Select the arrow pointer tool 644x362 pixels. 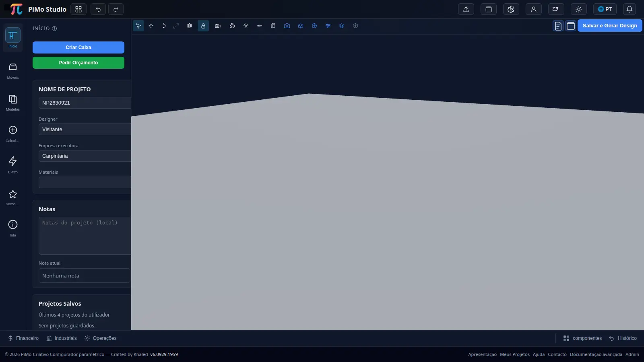(x=138, y=26)
